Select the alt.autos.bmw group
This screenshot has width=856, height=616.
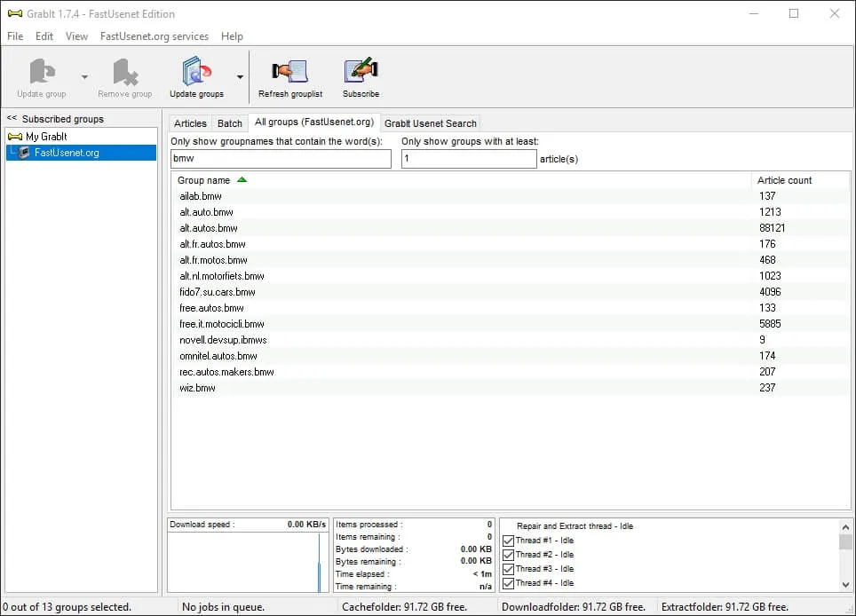click(511, 228)
